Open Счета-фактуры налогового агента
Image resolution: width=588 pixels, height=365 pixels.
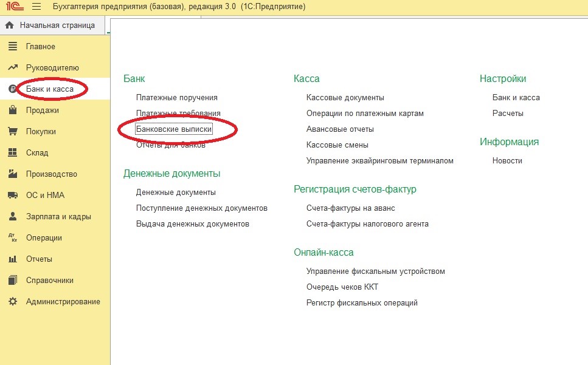[367, 224]
